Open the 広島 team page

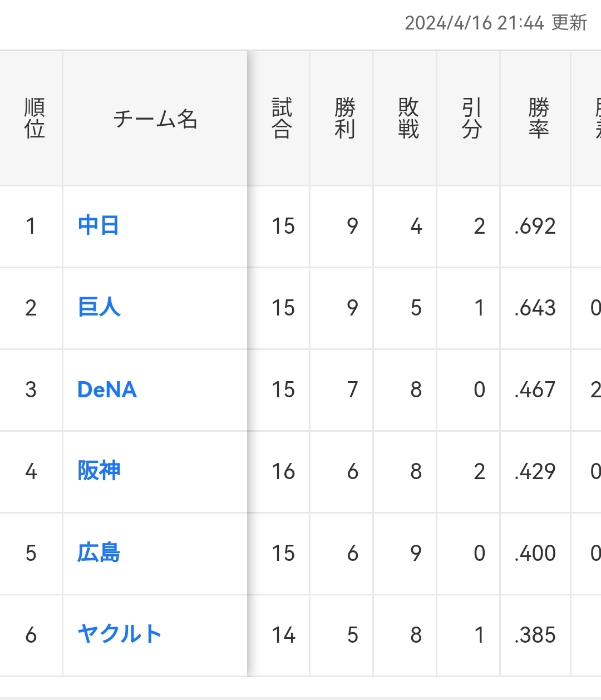pyautogui.click(x=98, y=553)
